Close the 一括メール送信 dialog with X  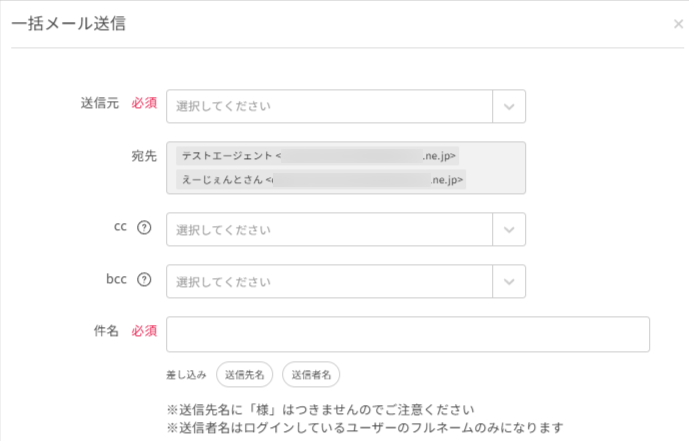pos(678,24)
